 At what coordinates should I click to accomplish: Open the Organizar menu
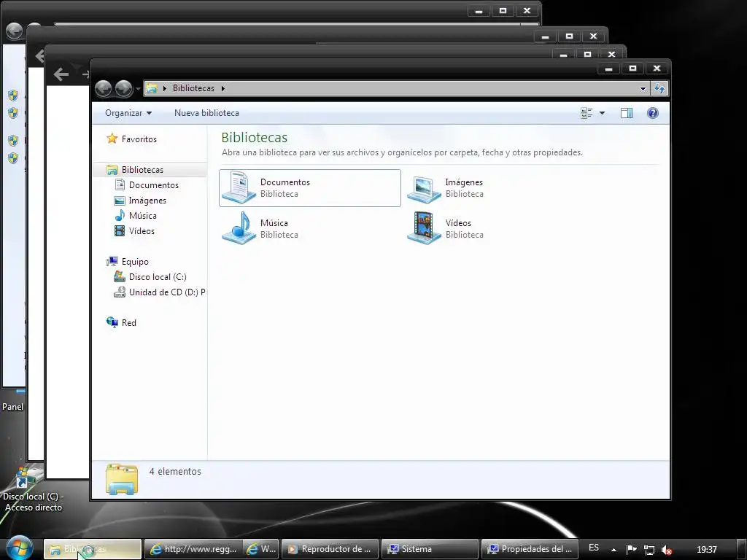click(x=128, y=113)
